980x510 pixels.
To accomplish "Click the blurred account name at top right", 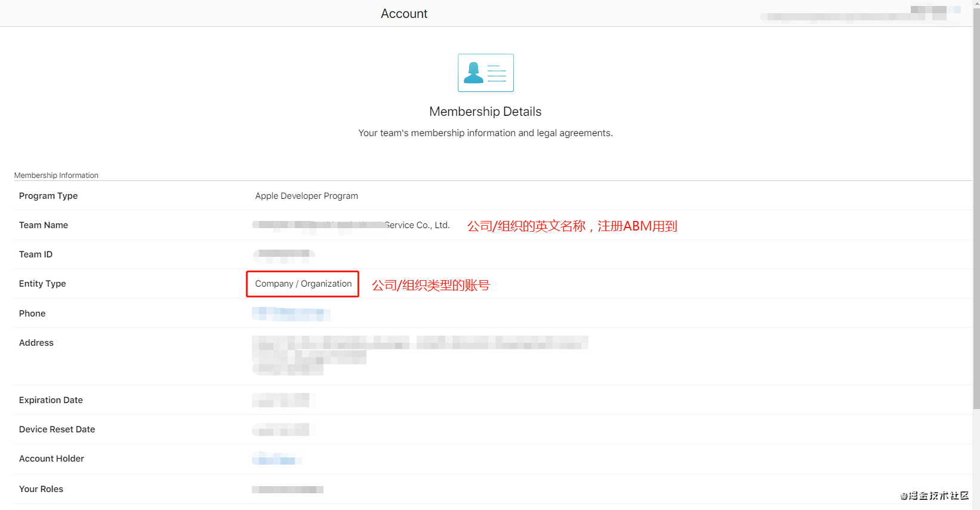I will pyautogui.click(x=861, y=14).
